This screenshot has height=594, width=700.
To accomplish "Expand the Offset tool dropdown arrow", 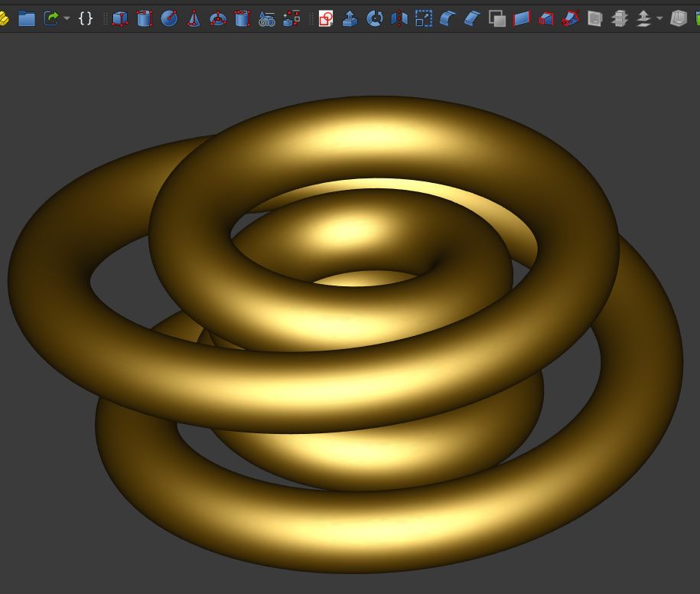I will pyautogui.click(x=659, y=19).
